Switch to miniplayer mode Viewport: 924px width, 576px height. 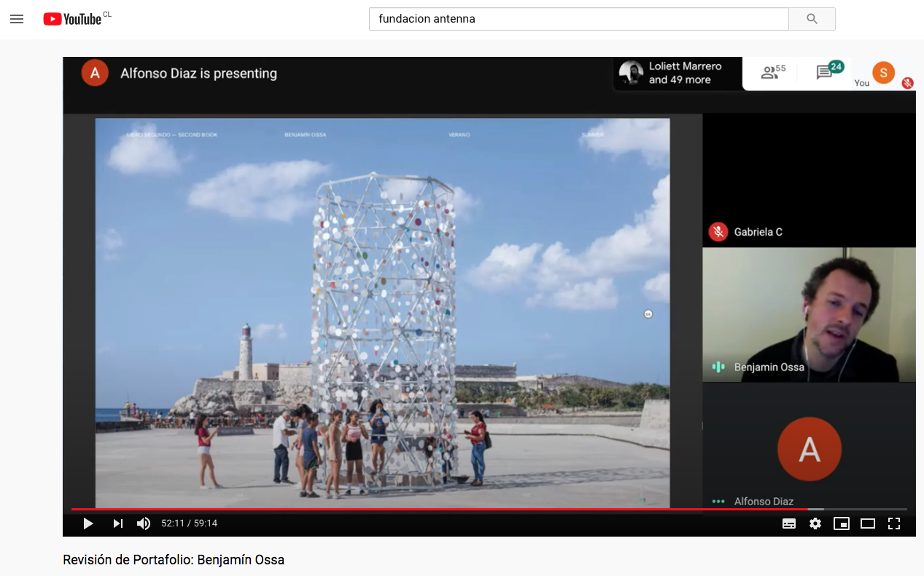point(842,524)
